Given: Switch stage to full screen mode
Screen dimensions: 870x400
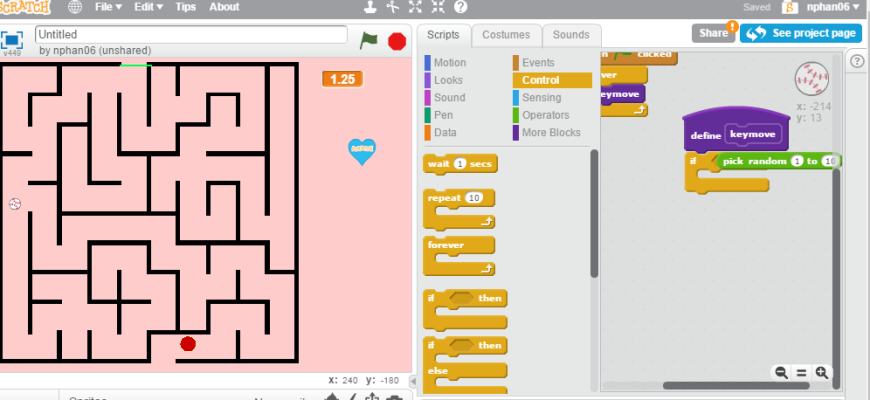Looking at the screenshot, I should (x=12, y=40).
